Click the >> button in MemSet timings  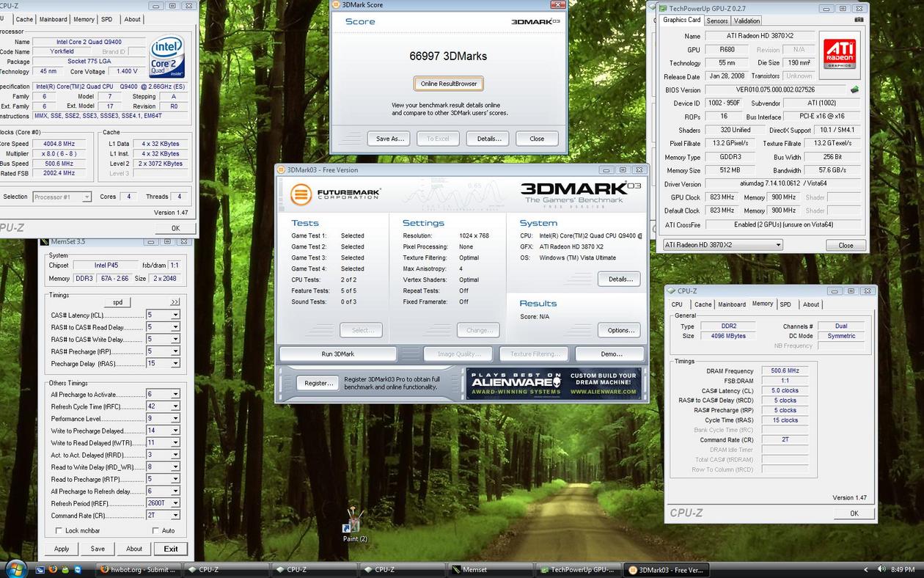[x=175, y=301]
